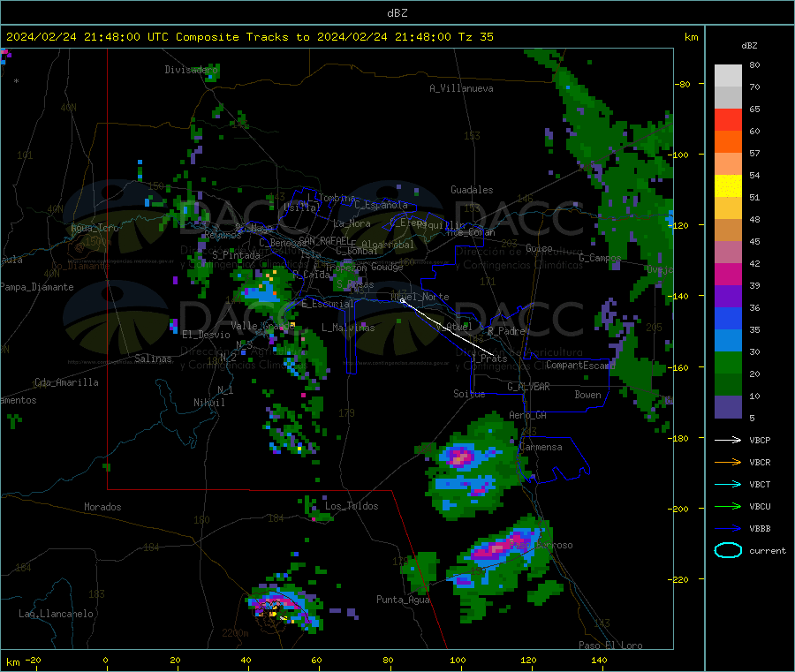This screenshot has height=672, width=795.
Task: Click the 'Carmensa' map label
Action: click(x=541, y=447)
